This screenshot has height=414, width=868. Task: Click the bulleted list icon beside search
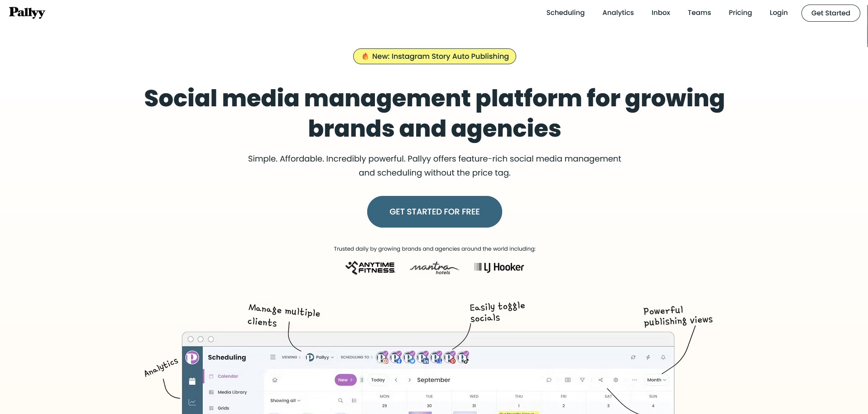(x=354, y=400)
